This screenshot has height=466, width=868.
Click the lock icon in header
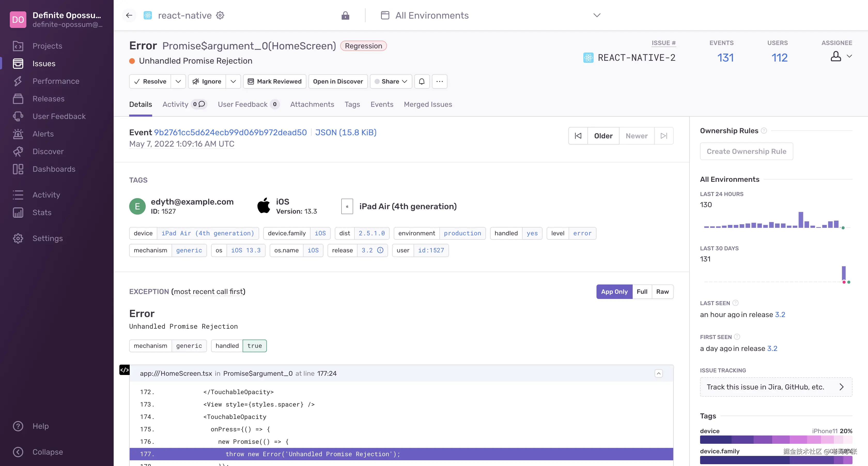(345, 16)
